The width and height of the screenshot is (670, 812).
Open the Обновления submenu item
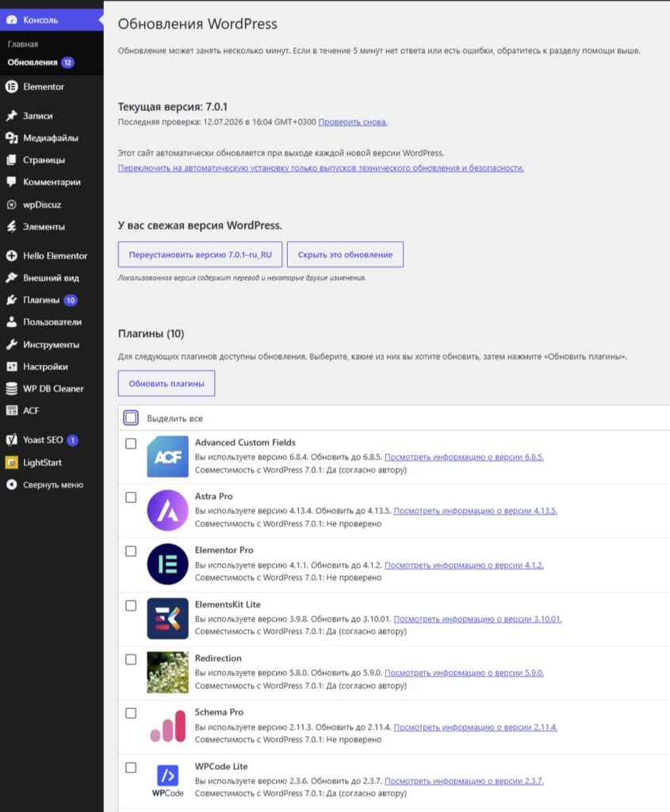[x=32, y=62]
